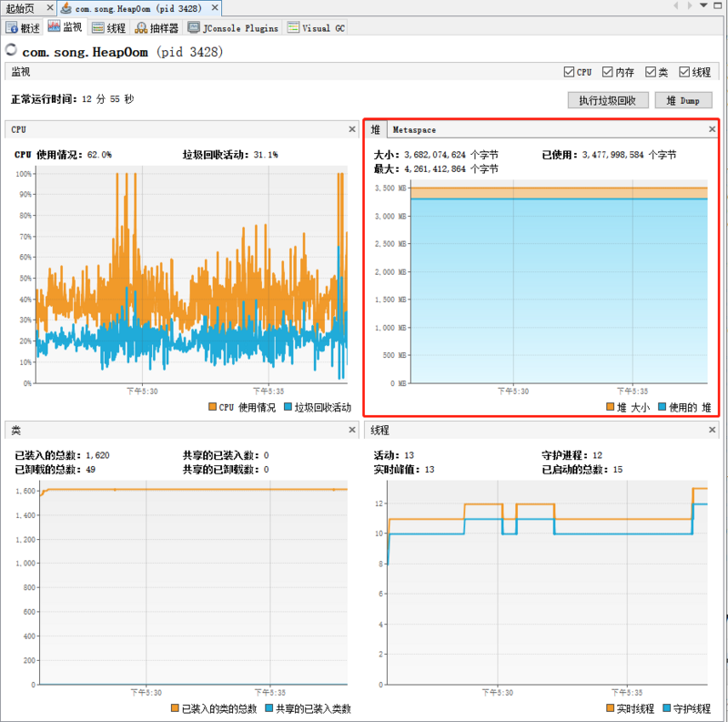Open the Visual GC tab
The image size is (728, 722).
316,28
